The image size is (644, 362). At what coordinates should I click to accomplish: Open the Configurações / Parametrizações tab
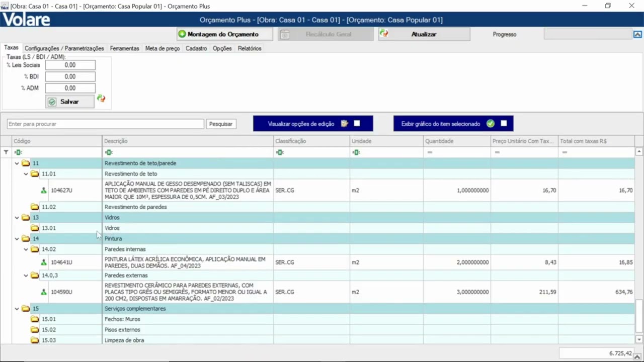(64, 48)
